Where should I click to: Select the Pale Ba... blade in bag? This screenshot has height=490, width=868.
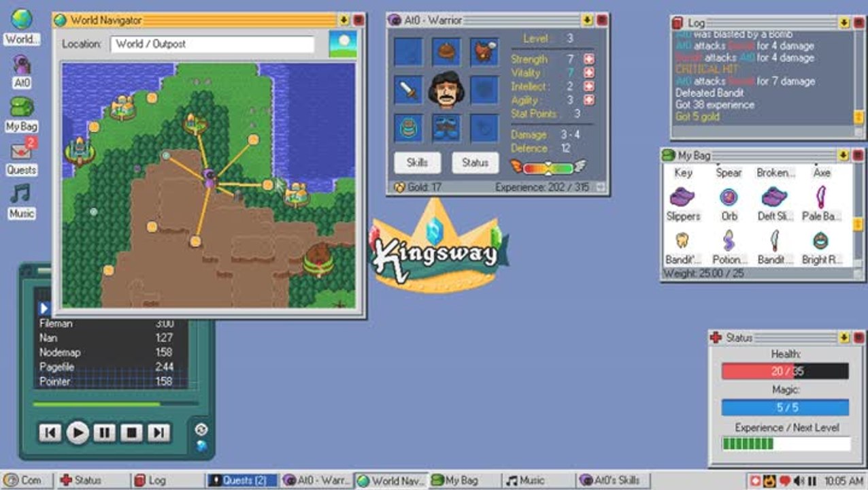[821, 205]
